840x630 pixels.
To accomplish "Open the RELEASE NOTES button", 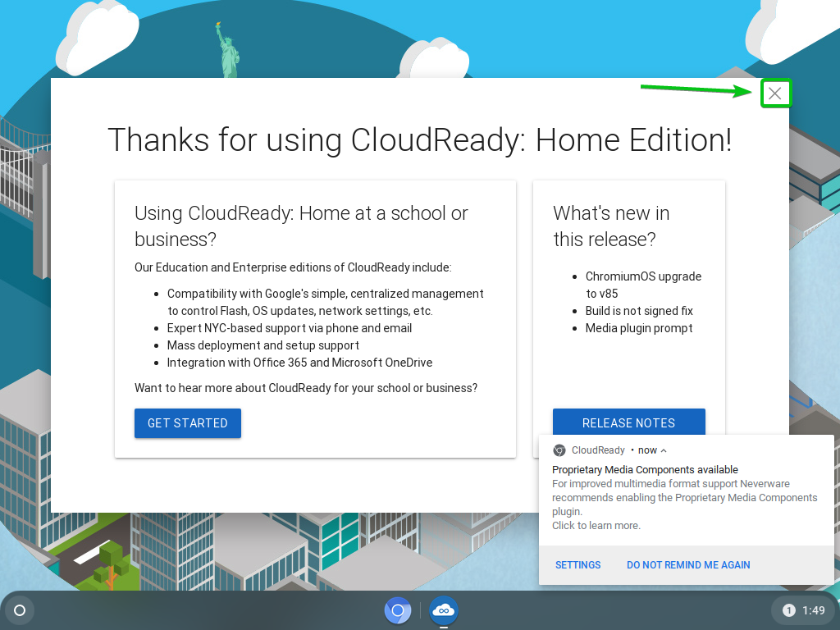I will 628,422.
